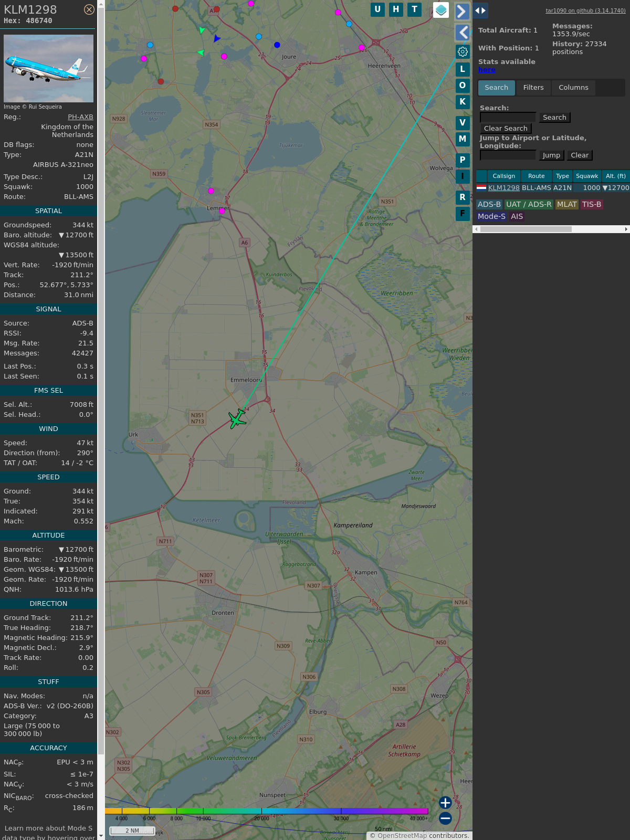Click the TIS-B legend label

click(x=592, y=204)
